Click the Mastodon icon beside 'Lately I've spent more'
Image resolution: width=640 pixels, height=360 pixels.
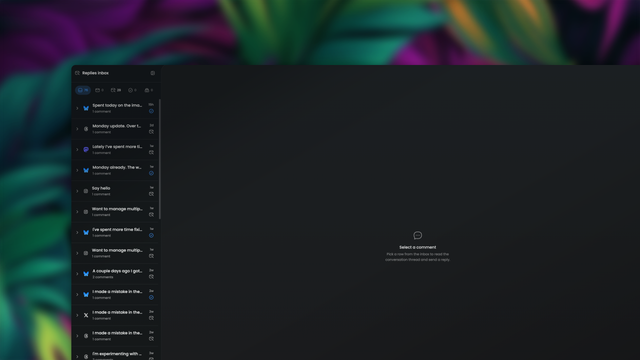86,150
